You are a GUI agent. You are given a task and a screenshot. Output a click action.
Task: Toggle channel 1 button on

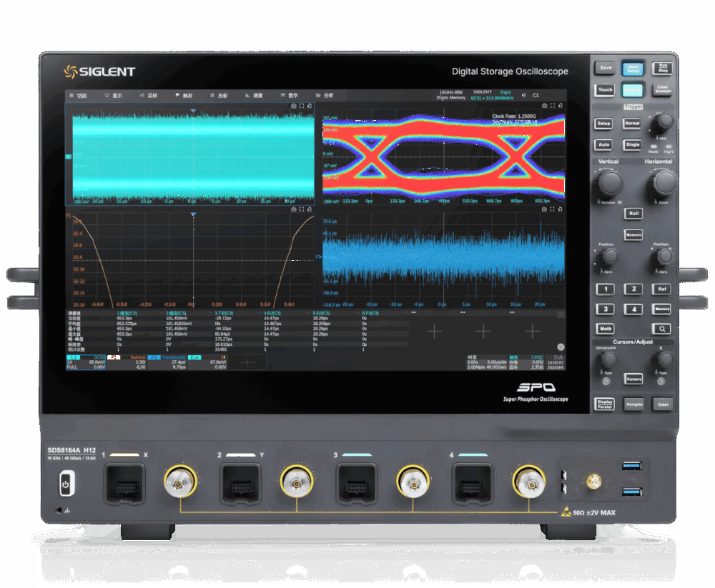tap(606, 289)
